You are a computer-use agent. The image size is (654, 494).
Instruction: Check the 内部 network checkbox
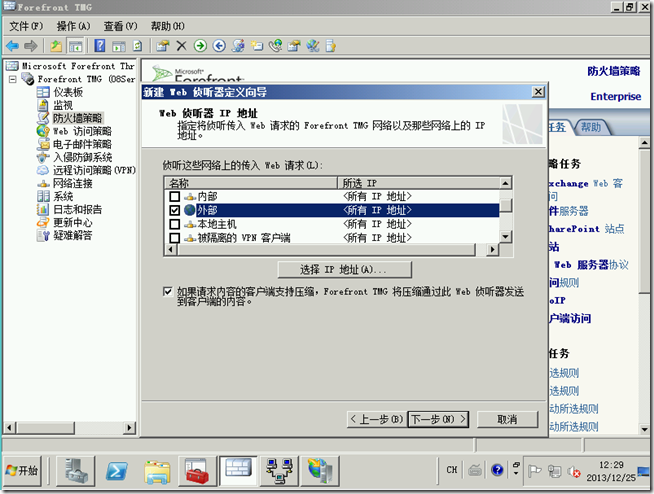(x=174, y=196)
